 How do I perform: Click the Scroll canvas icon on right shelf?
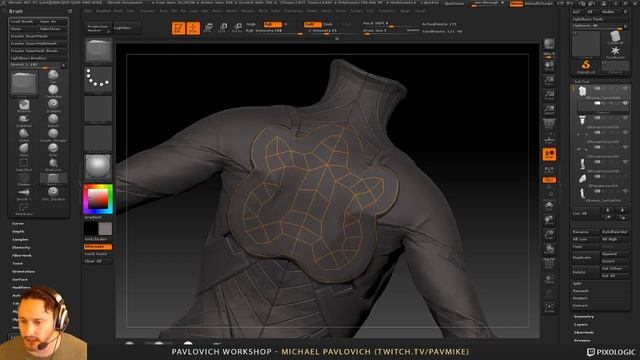[549, 66]
